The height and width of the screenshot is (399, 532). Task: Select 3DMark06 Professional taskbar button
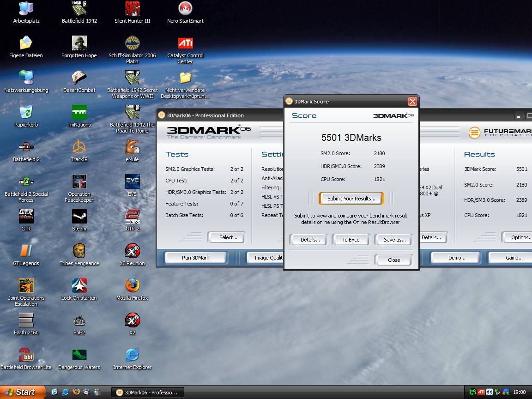(x=148, y=392)
